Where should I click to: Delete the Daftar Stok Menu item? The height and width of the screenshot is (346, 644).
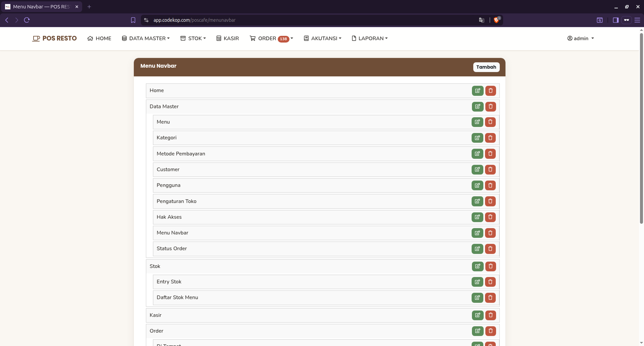490,298
